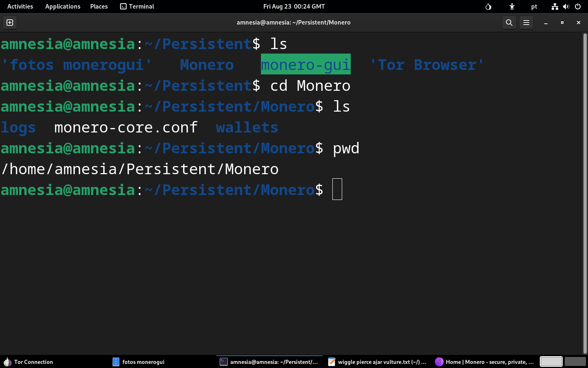Click the /home/amnesia/Persistent/Monero pwd output

pos(140,169)
